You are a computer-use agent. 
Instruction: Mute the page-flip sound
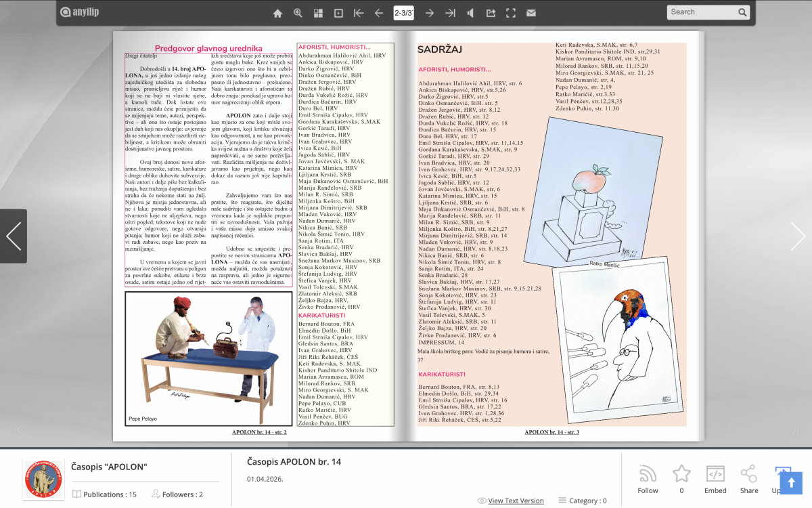click(x=470, y=13)
